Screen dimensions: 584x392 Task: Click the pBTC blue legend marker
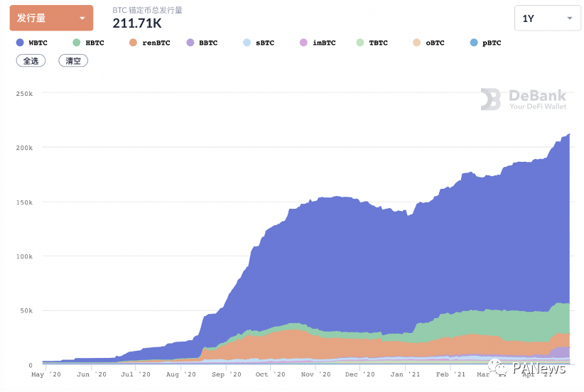474,43
